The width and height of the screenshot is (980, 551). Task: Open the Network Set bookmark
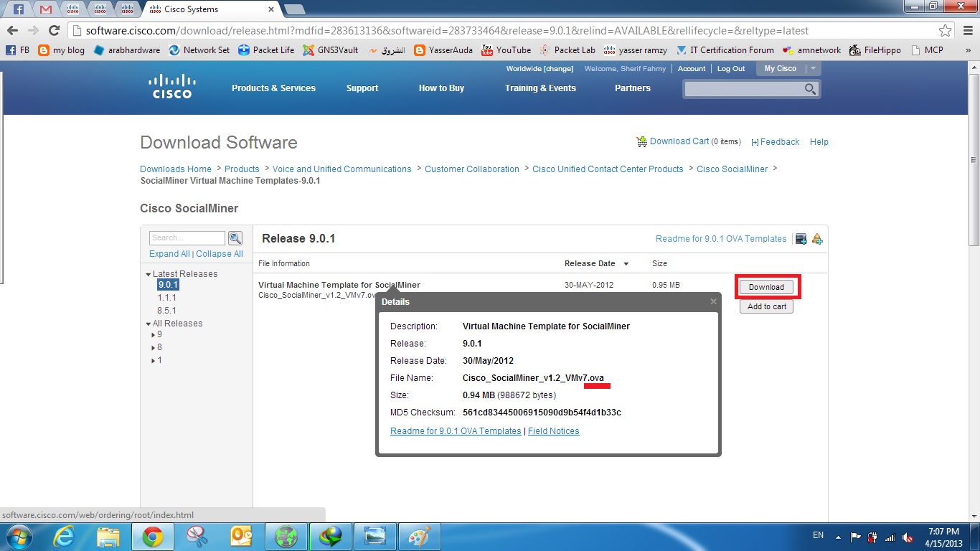[199, 50]
